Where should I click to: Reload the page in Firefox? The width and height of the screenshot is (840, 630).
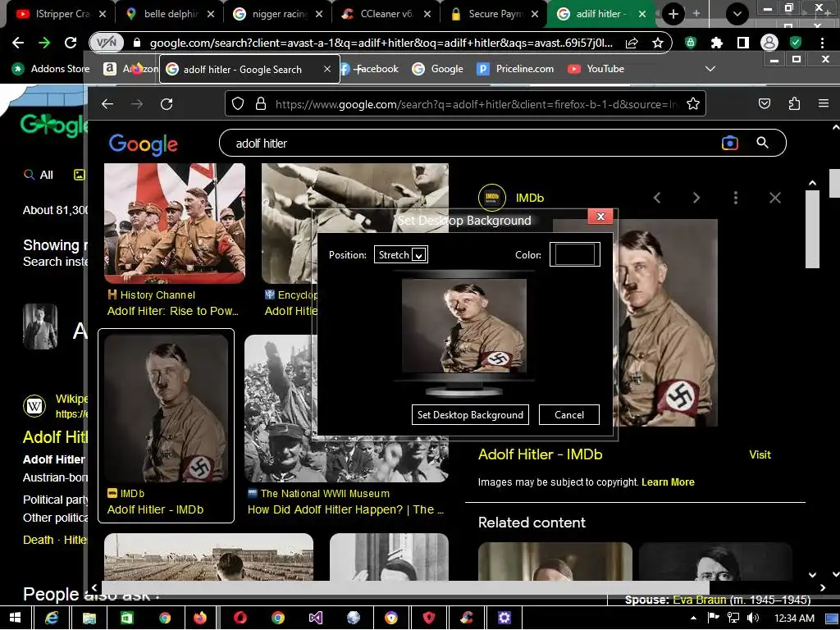pyautogui.click(x=167, y=104)
